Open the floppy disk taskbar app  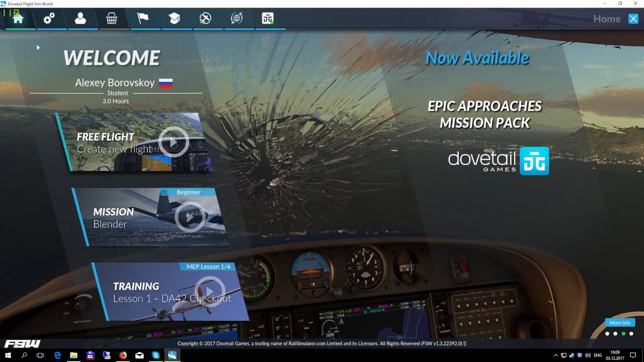[90, 355]
